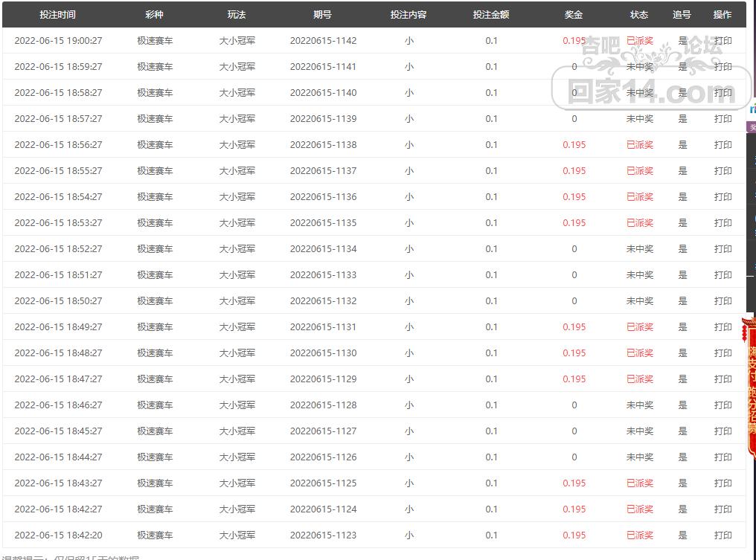
Task: Click 打印 for period 20220615-1139
Action: pyautogui.click(x=723, y=118)
